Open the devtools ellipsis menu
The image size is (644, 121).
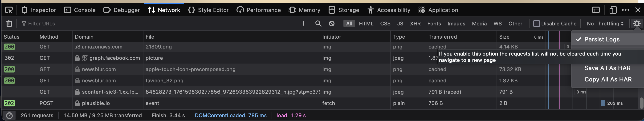(x=625, y=10)
